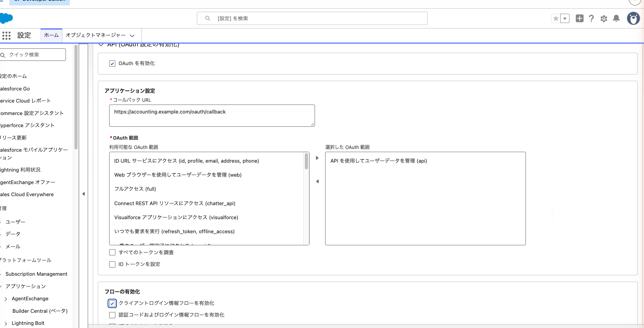Expand the Lightning Bolt tree item
Screen dimensions: 644x328
click(6, 324)
